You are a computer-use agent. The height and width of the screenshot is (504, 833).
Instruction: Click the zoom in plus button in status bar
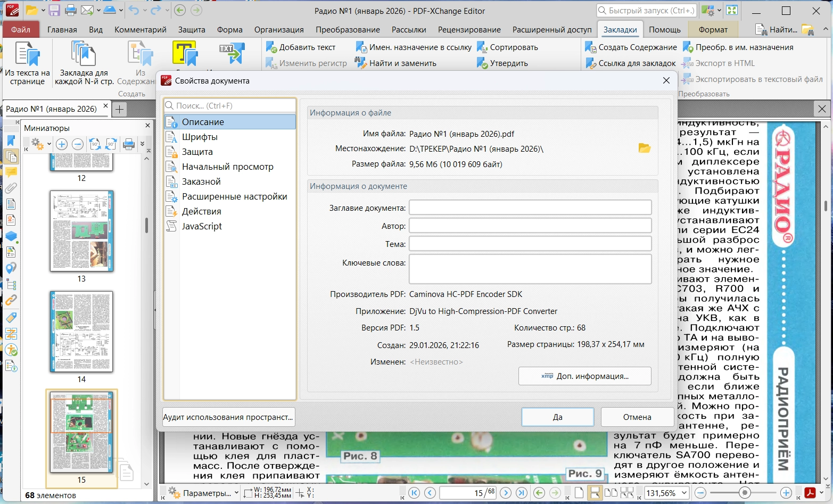click(x=786, y=493)
